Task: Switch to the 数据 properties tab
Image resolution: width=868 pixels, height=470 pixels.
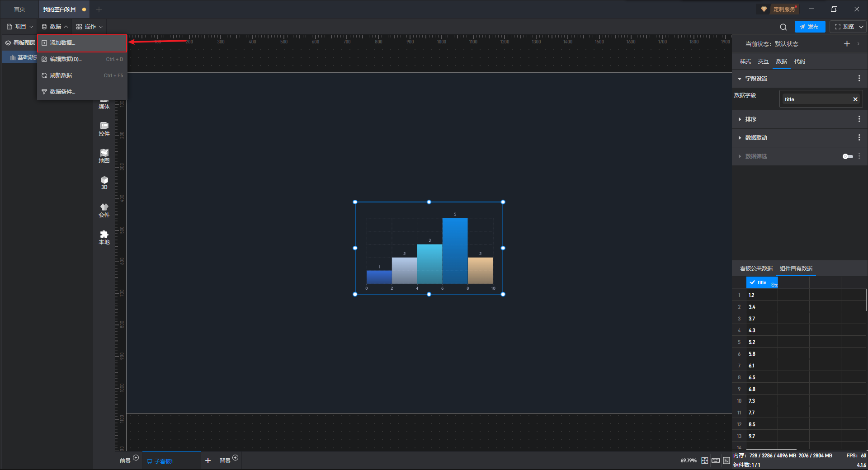Action: (x=781, y=61)
